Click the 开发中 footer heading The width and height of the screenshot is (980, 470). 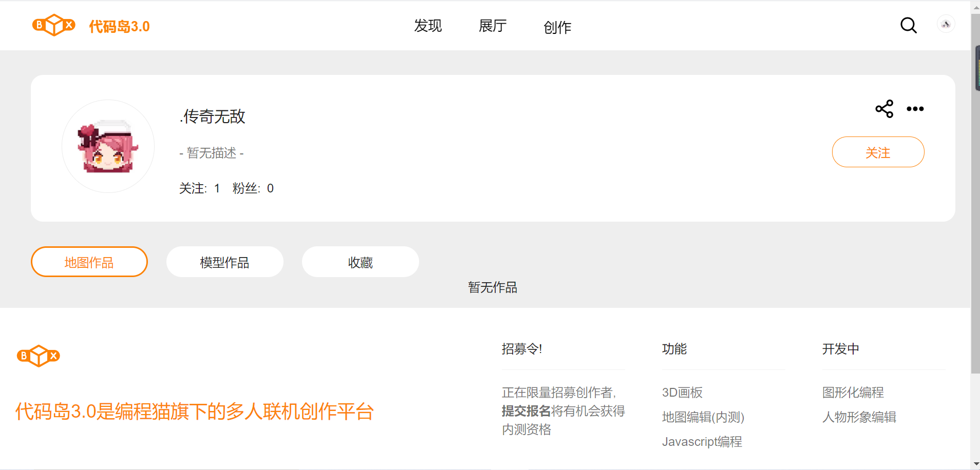[841, 349]
